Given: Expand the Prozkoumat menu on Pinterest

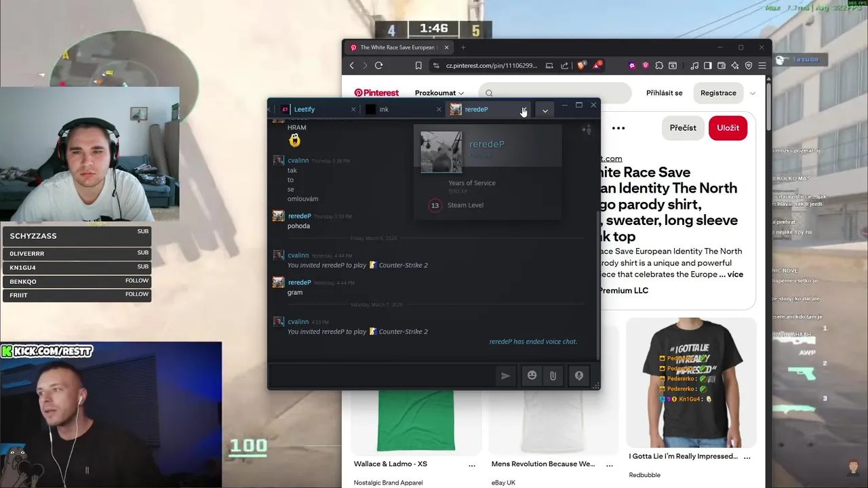Looking at the screenshot, I should tap(439, 93).
